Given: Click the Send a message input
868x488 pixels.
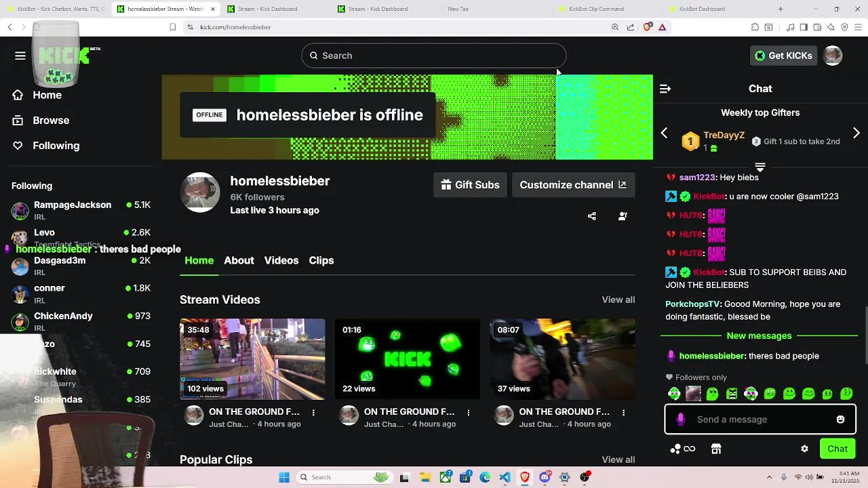Looking at the screenshot, I should tap(760, 420).
